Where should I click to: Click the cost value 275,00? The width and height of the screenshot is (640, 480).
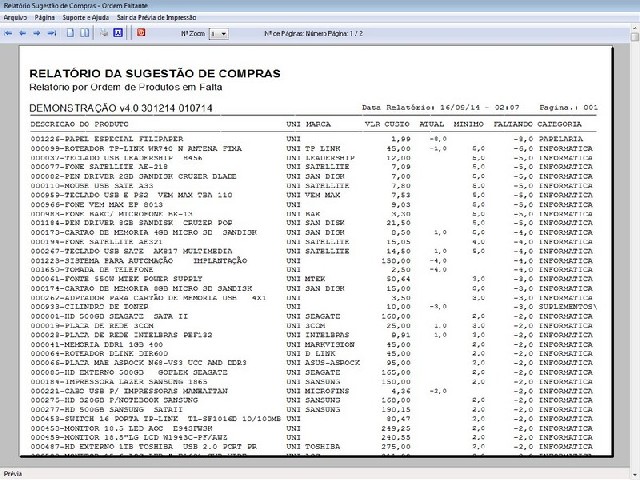coord(396,447)
